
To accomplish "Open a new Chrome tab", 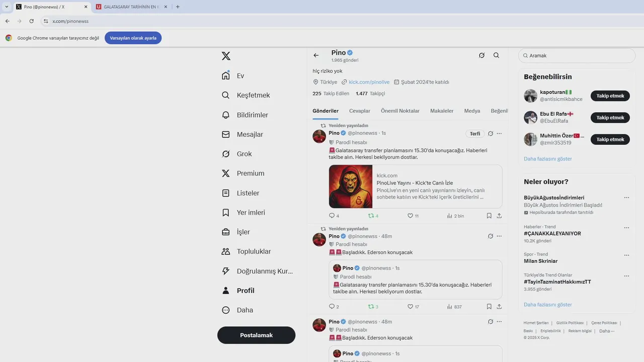I will pos(178,7).
